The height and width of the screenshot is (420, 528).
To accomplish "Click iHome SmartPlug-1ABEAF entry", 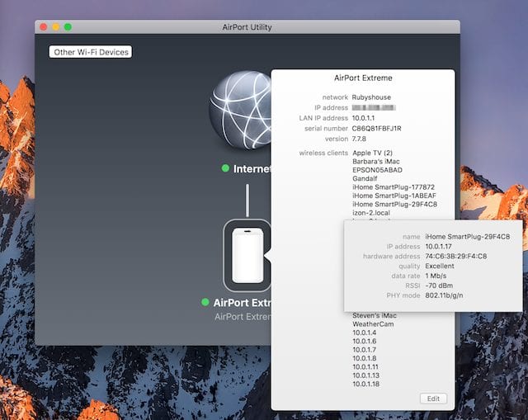I will (394, 196).
